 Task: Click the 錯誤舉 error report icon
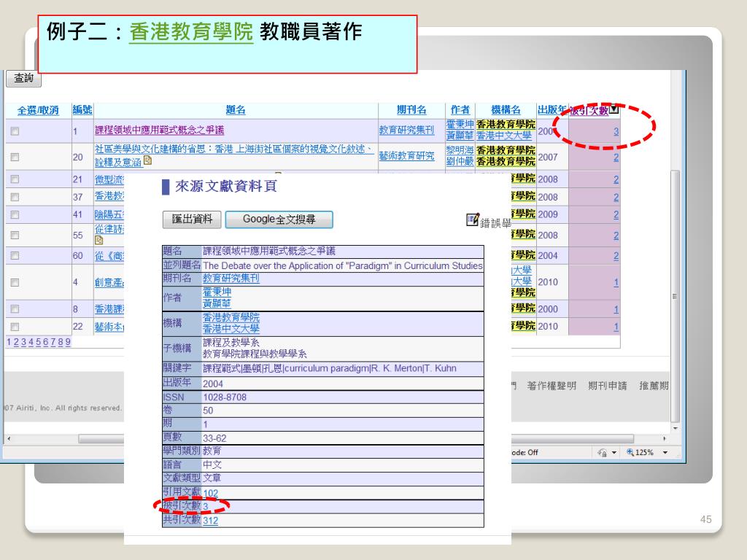tap(473, 219)
